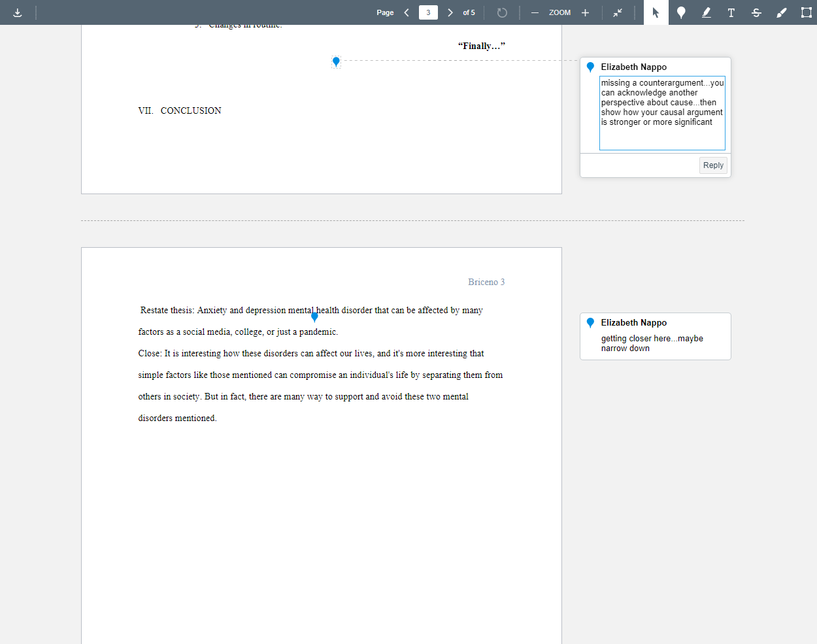Collapse full-screen view with arrows icon
Viewport: 817px width, 644px height.
click(618, 12)
